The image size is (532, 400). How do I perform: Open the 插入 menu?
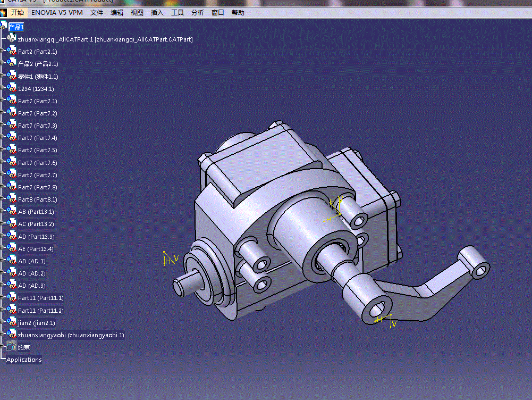tap(157, 13)
